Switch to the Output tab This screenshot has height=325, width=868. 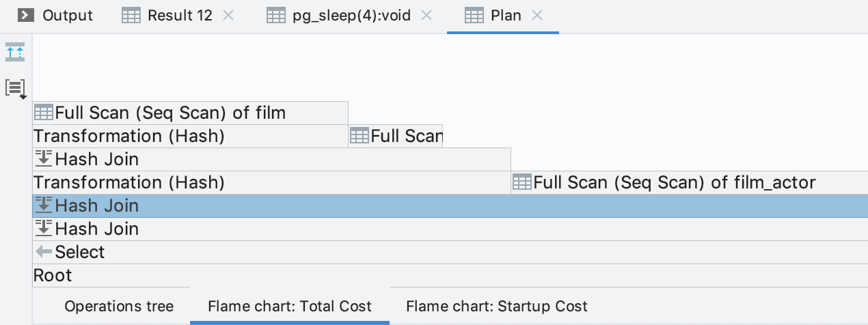pyautogui.click(x=68, y=15)
